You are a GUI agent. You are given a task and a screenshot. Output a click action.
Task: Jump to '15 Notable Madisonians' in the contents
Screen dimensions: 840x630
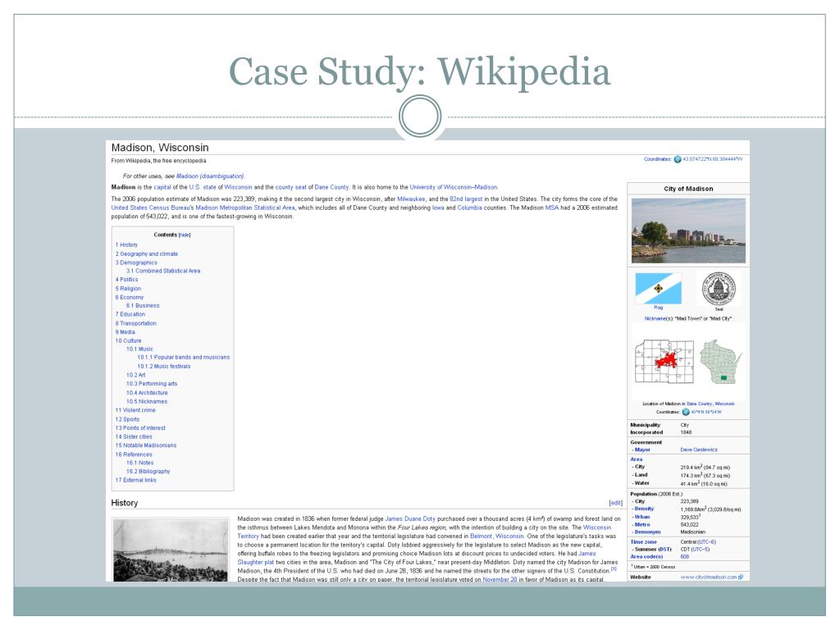146,445
